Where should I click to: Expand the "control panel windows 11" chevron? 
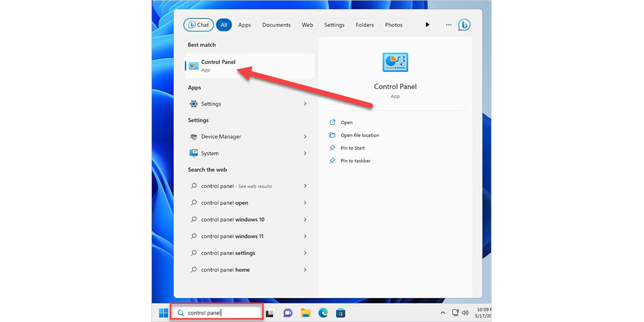[x=305, y=236]
